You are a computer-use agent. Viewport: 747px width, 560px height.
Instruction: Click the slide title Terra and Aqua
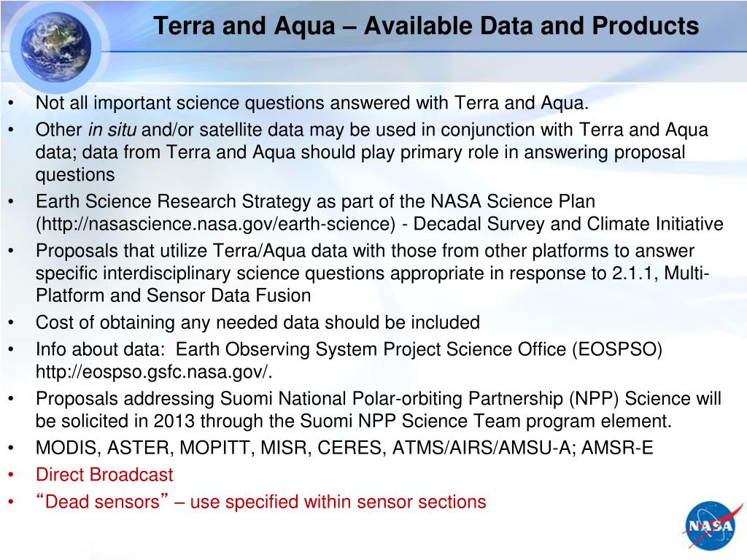pos(426,26)
